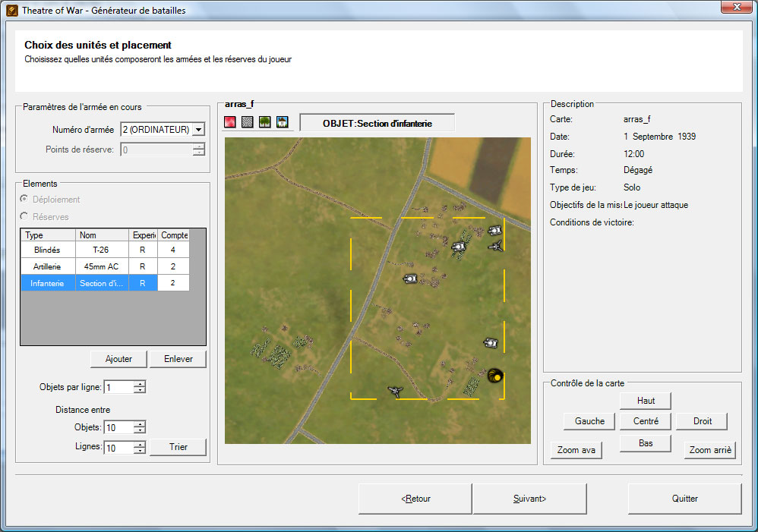The height and width of the screenshot is (532, 758).
Task: Toggle the green tree vegetation icon
Action: 265,122
